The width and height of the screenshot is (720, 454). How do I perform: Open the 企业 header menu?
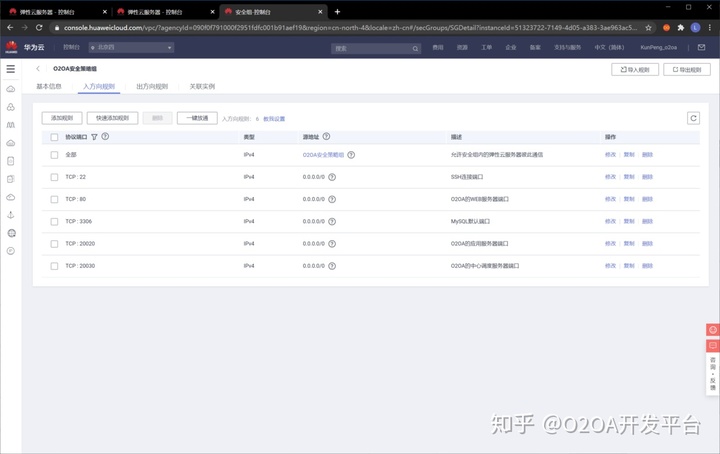pyautogui.click(x=511, y=47)
